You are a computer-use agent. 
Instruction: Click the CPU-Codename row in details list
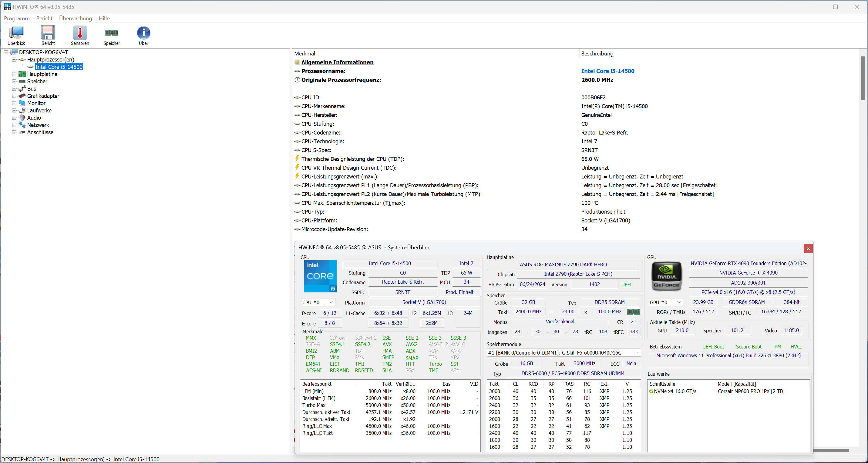click(x=576, y=133)
